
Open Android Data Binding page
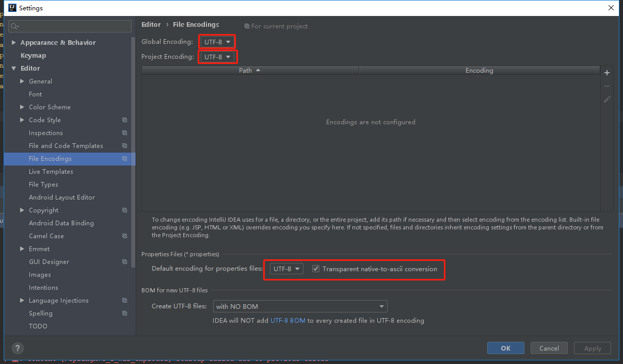(61, 223)
